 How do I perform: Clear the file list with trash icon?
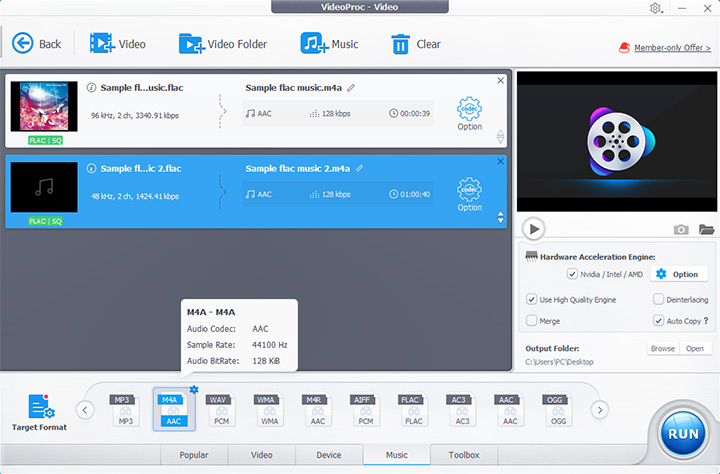(400, 44)
